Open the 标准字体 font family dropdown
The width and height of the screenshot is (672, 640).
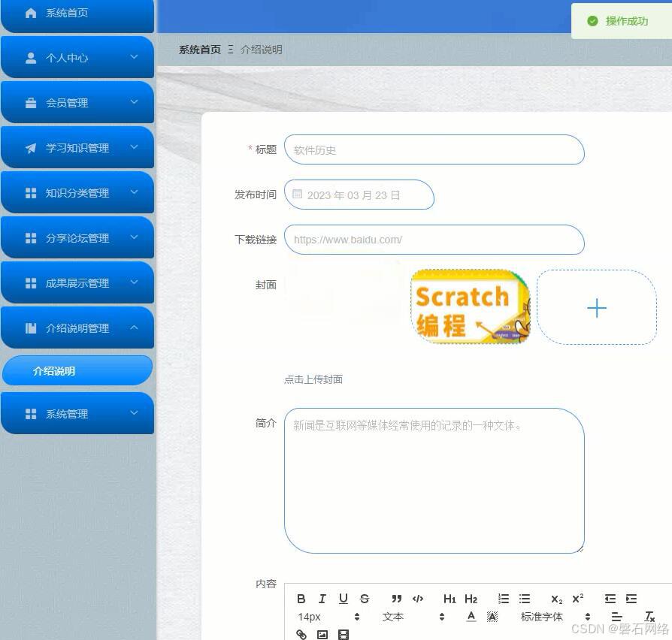pos(555,617)
